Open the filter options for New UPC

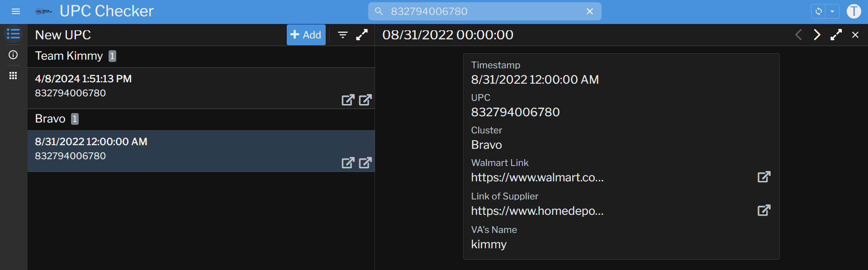343,35
